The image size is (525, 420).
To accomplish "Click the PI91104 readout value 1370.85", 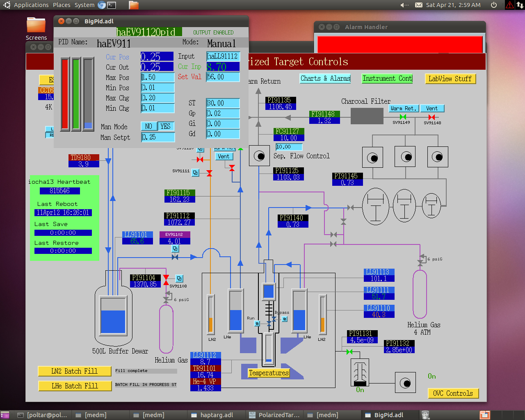I will (145, 284).
